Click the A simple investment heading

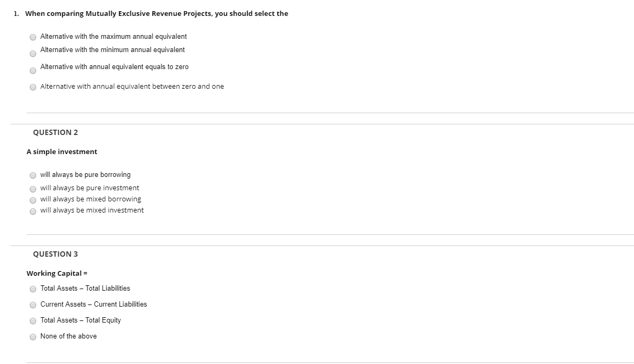(x=62, y=151)
